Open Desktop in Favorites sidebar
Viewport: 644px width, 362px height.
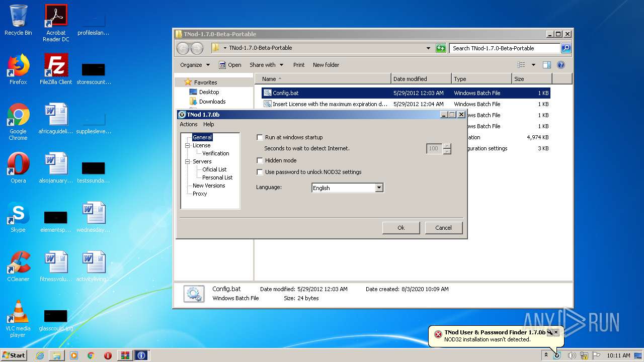click(x=209, y=92)
